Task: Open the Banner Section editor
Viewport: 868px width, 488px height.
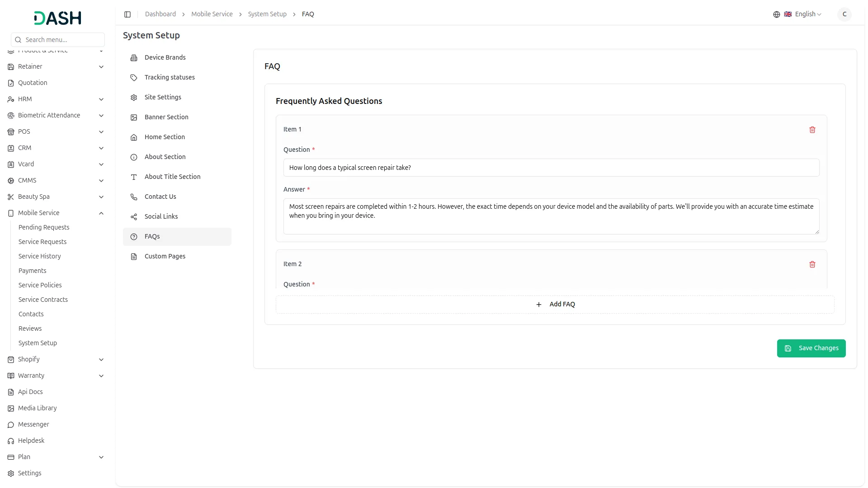Action: [x=166, y=117]
